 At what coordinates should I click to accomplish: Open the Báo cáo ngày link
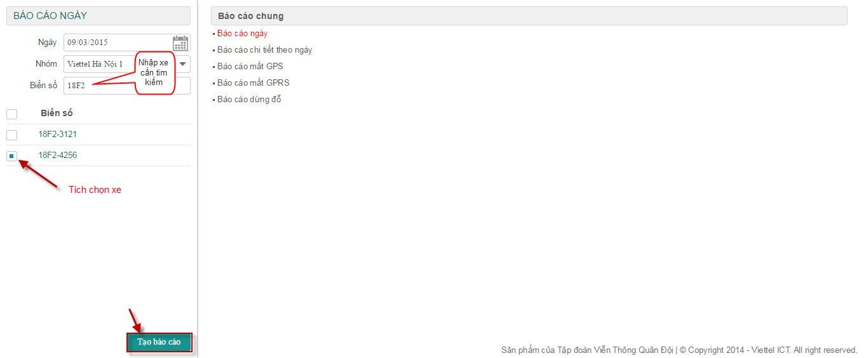coord(242,33)
